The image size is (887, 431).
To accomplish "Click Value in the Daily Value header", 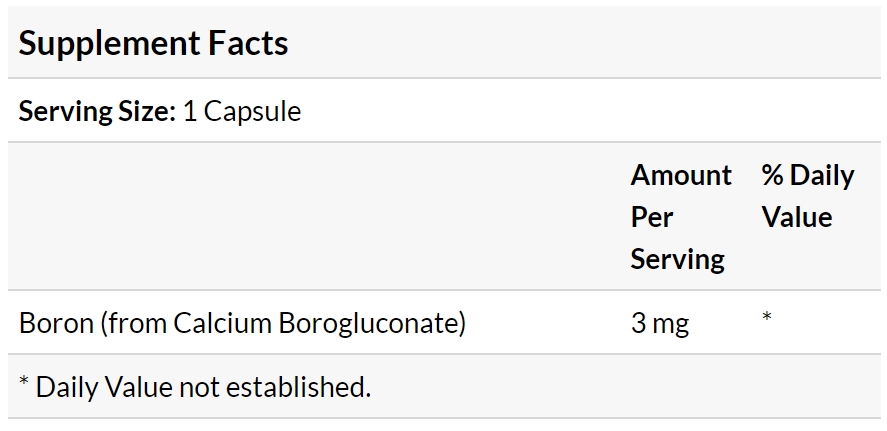I will pos(797,217).
